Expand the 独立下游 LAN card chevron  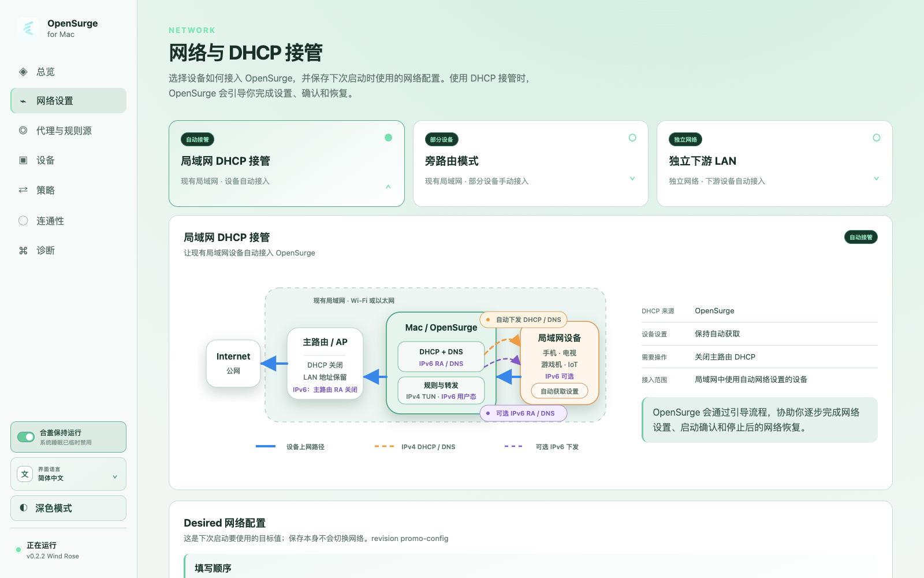click(877, 179)
